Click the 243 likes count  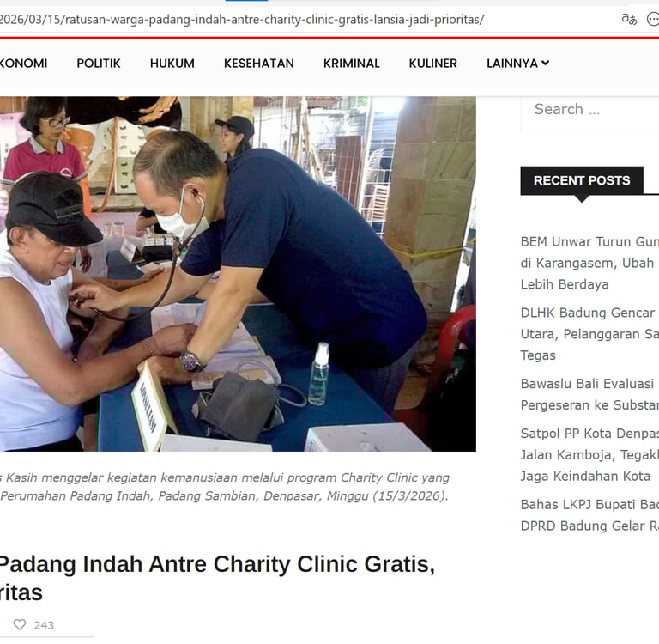(44, 625)
